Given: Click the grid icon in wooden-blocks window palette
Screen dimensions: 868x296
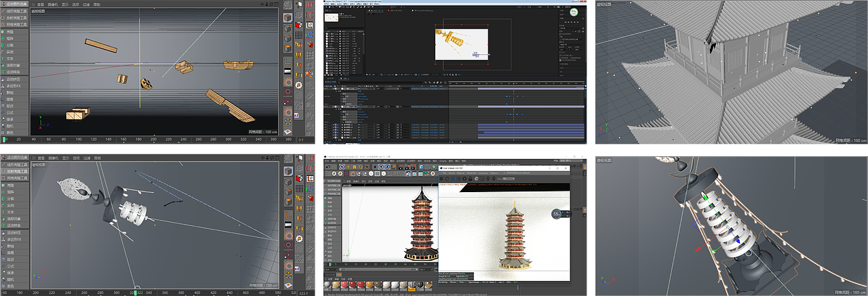Looking at the screenshot, I should coord(298,34).
